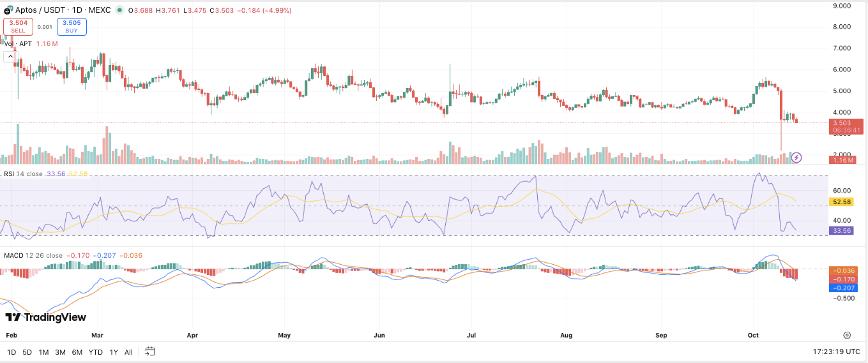Click the Vol · APT volume legend

pyautogui.click(x=18, y=43)
